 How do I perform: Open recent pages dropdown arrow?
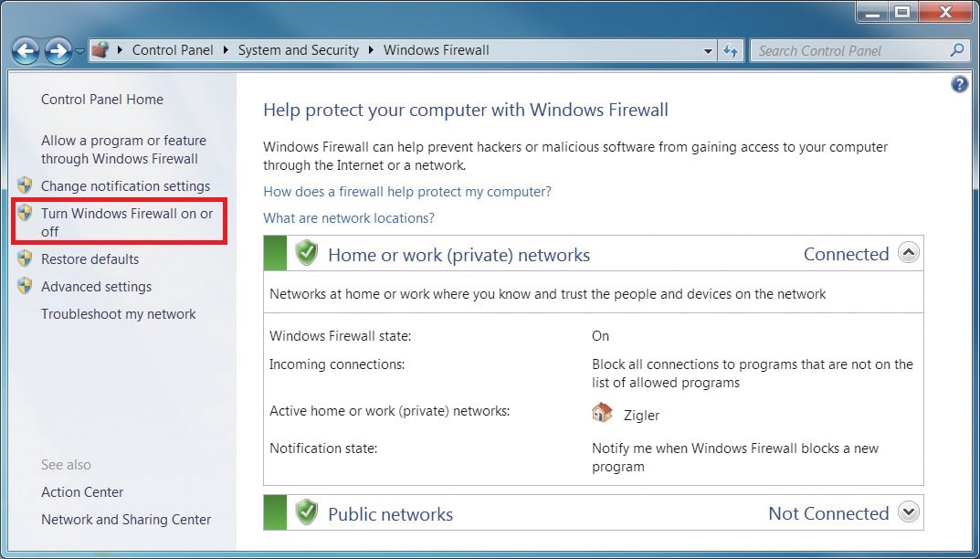pyautogui.click(x=80, y=51)
